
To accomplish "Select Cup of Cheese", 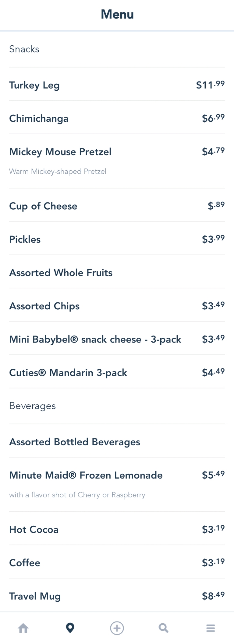I will click(43, 206).
